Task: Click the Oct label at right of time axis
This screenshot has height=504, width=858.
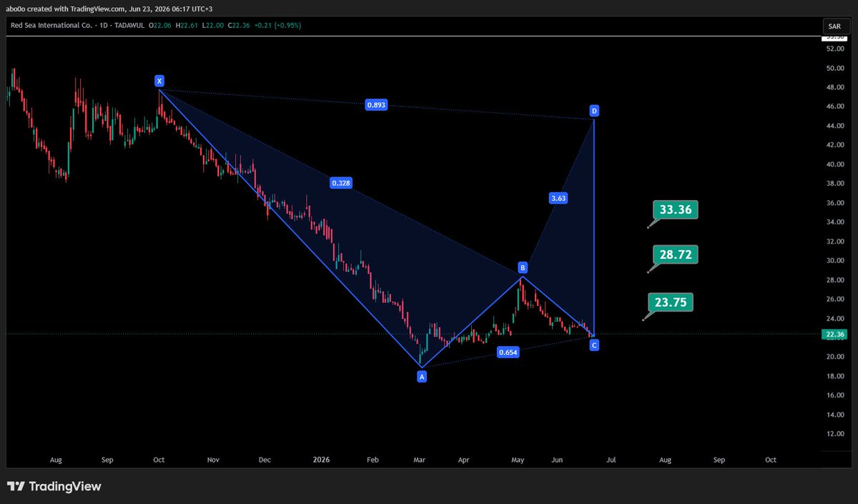Action: (x=771, y=460)
